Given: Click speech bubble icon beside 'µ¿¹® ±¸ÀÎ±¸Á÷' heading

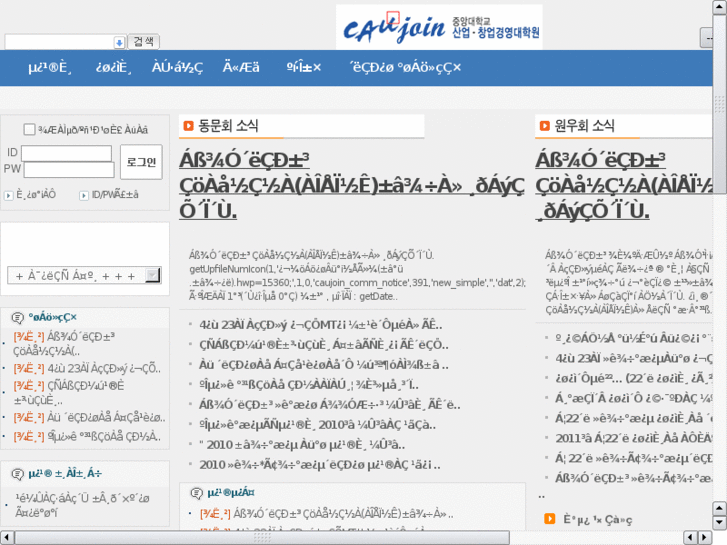Looking at the screenshot, I should click(x=17, y=474).
